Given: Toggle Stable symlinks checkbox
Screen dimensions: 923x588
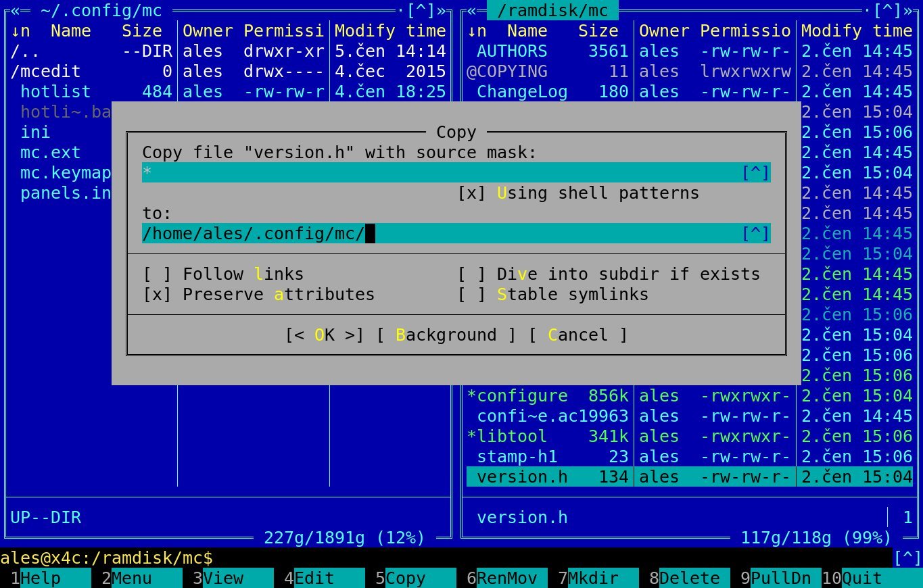Looking at the screenshot, I should click(471, 295).
